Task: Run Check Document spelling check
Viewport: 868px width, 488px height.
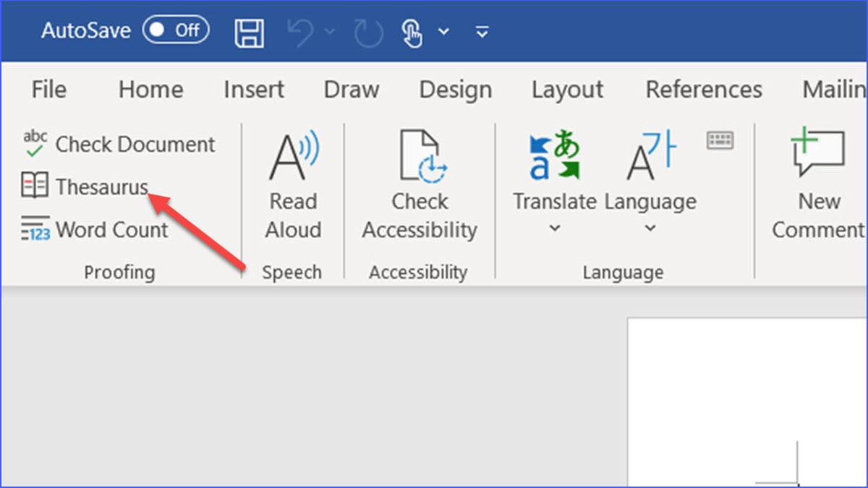Action: coord(121,144)
